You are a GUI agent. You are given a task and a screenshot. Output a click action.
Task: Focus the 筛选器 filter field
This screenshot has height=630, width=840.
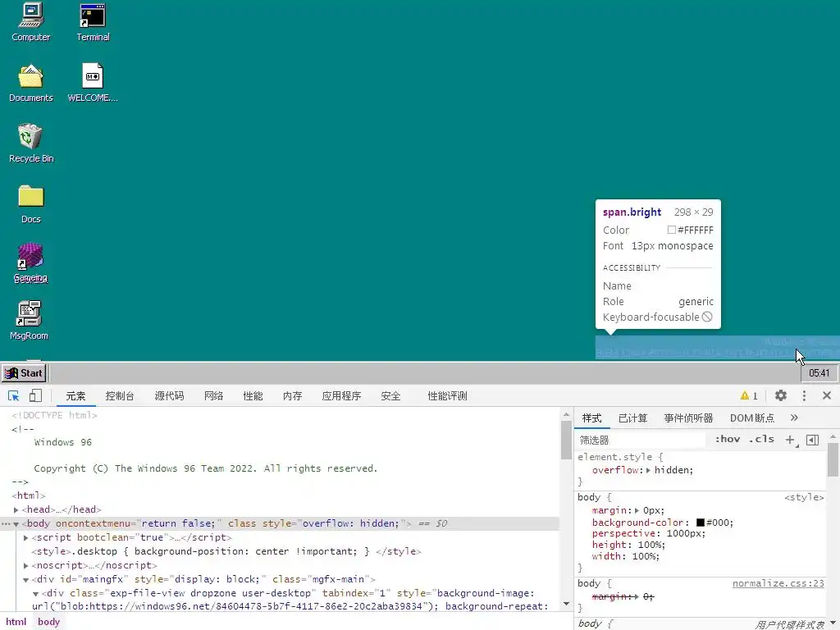click(x=640, y=440)
